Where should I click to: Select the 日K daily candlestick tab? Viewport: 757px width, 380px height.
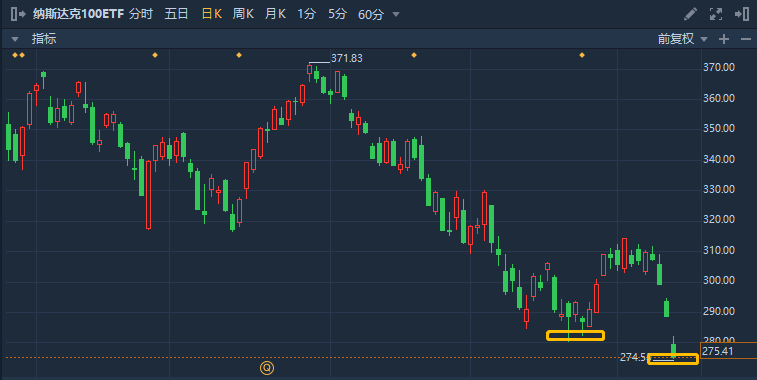click(x=211, y=14)
